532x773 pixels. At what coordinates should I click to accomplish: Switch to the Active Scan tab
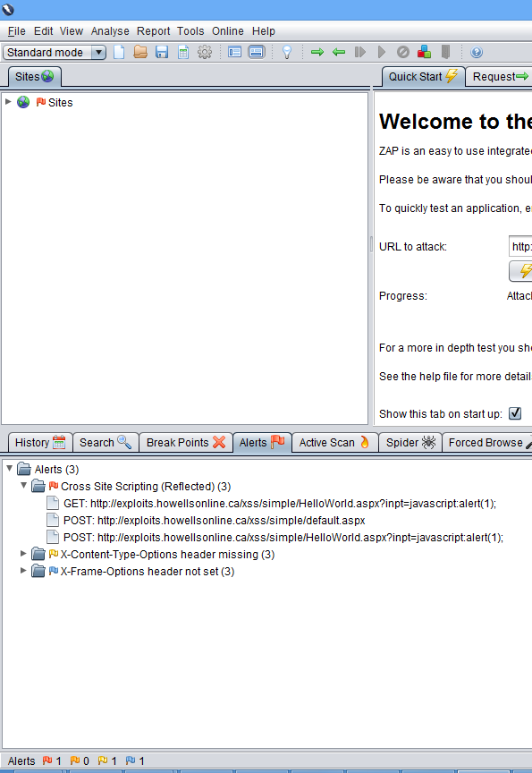coord(335,442)
